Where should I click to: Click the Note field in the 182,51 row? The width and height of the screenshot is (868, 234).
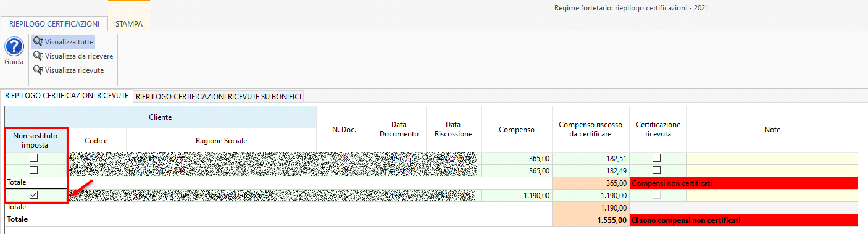click(772, 158)
